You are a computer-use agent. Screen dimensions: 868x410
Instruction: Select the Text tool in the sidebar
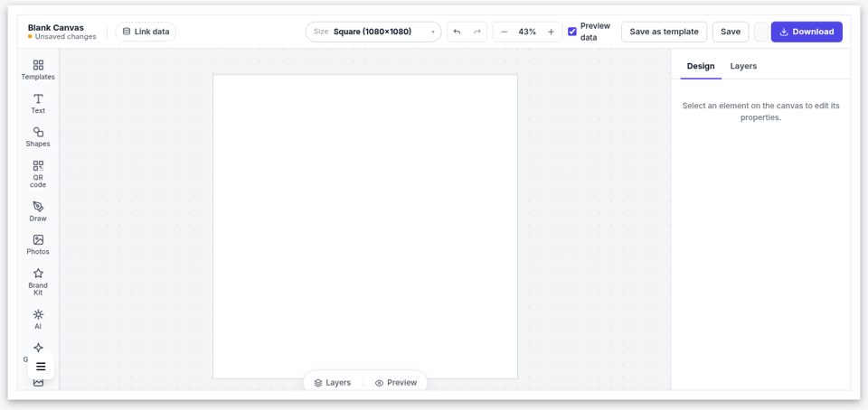(38, 103)
